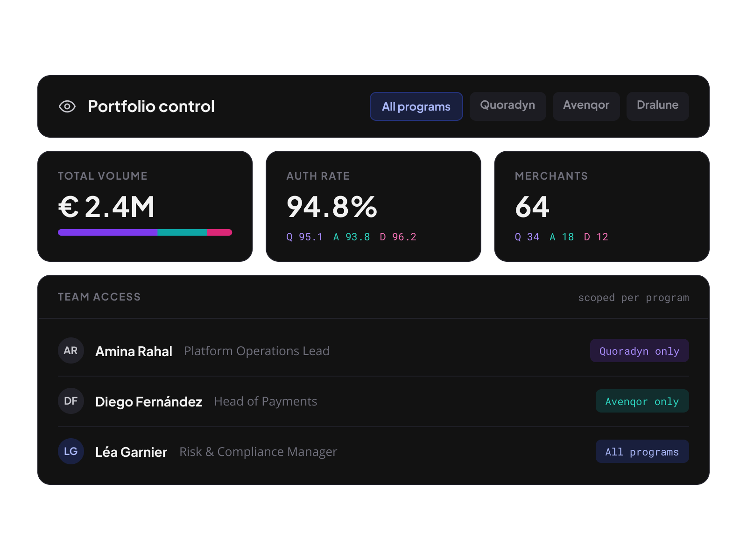Image resolution: width=747 pixels, height=560 pixels.
Task: Click the 64 merchants value
Action: [532, 207]
